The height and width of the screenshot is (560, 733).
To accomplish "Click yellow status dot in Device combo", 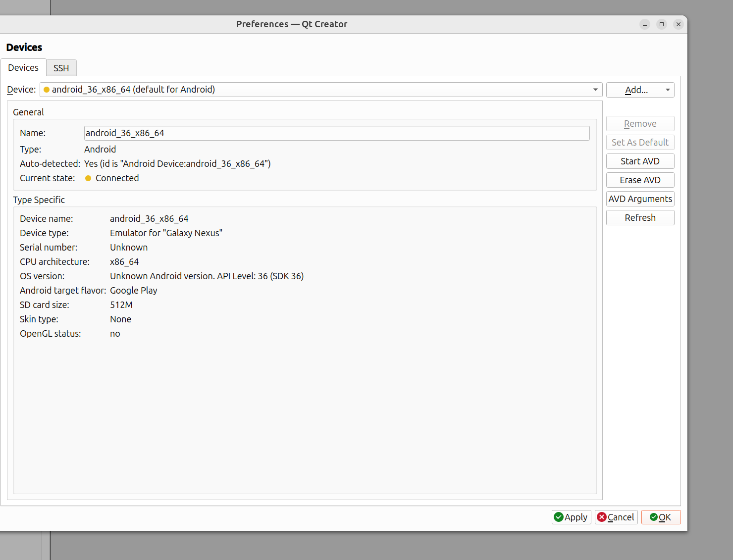I will [x=47, y=90].
